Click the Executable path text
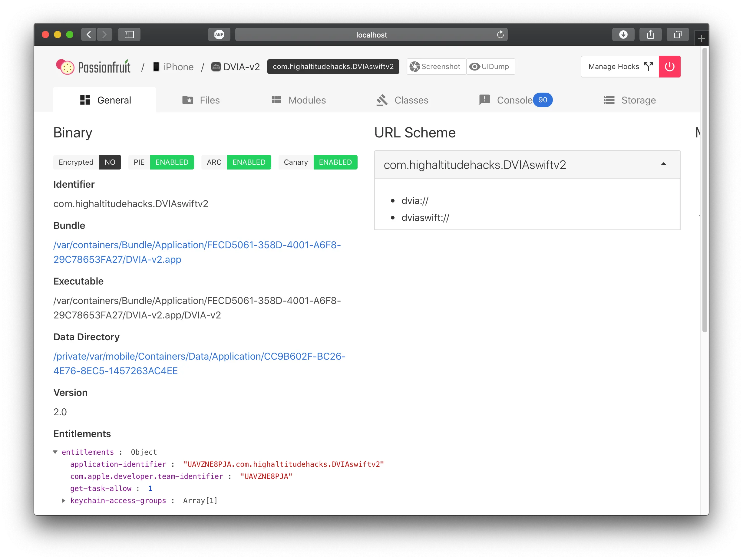The width and height of the screenshot is (743, 560). click(x=197, y=308)
